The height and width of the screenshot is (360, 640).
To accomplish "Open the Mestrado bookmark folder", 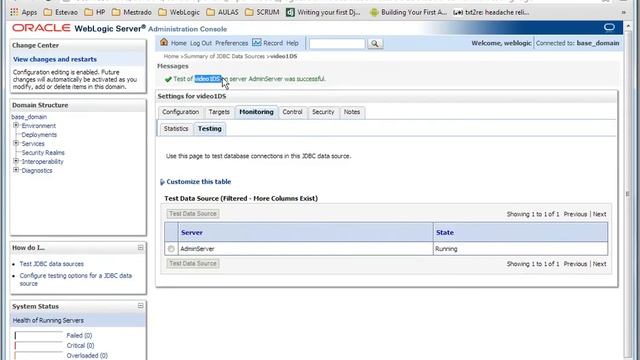I will click(131, 12).
